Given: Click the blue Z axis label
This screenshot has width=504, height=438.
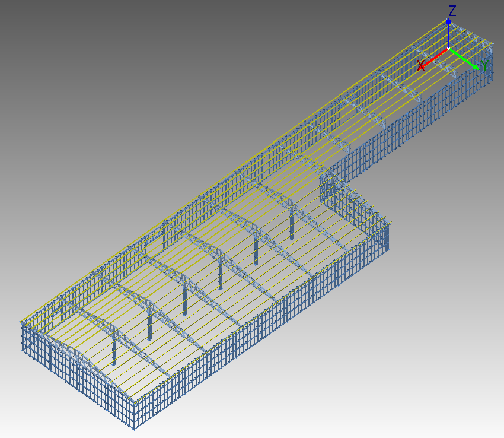Looking at the screenshot, I should click(x=452, y=10).
